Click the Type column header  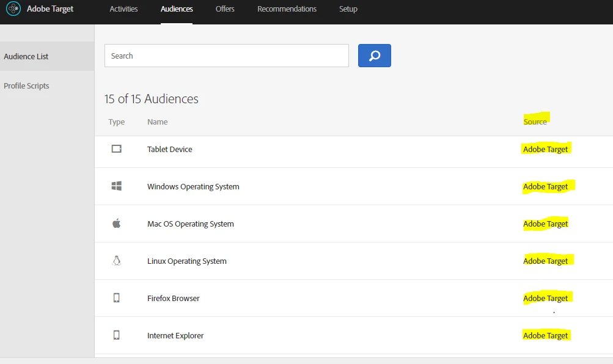click(117, 122)
